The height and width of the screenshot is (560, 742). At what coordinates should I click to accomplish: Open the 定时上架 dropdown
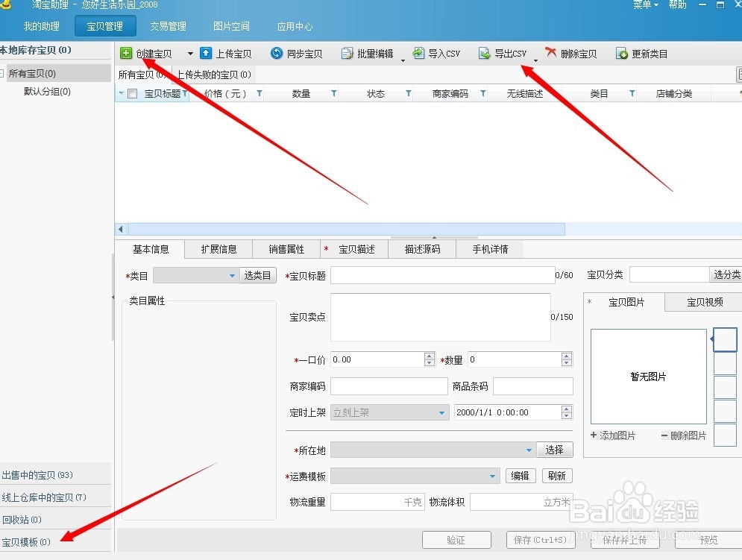[390, 412]
